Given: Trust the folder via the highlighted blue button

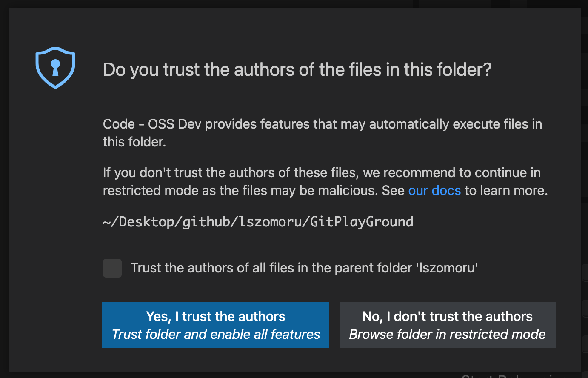Looking at the screenshot, I should point(215,325).
